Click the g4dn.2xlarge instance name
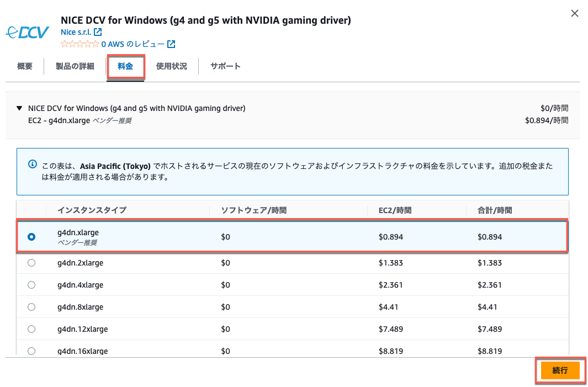This screenshot has height=387, width=588. pyautogui.click(x=80, y=263)
